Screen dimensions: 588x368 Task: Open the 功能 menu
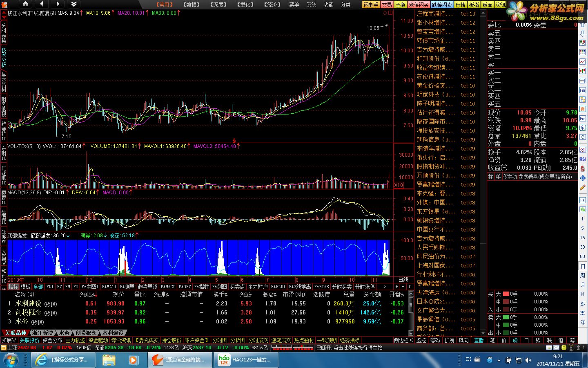pyautogui.click(x=329, y=4)
